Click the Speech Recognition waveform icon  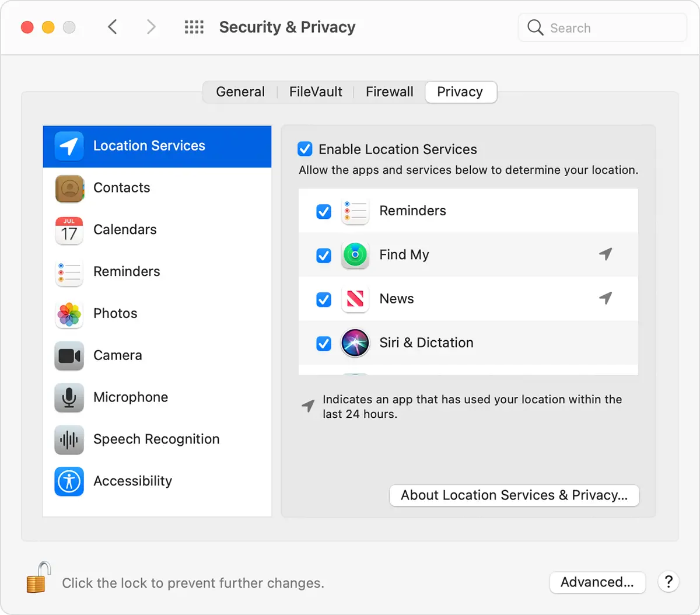[69, 439]
